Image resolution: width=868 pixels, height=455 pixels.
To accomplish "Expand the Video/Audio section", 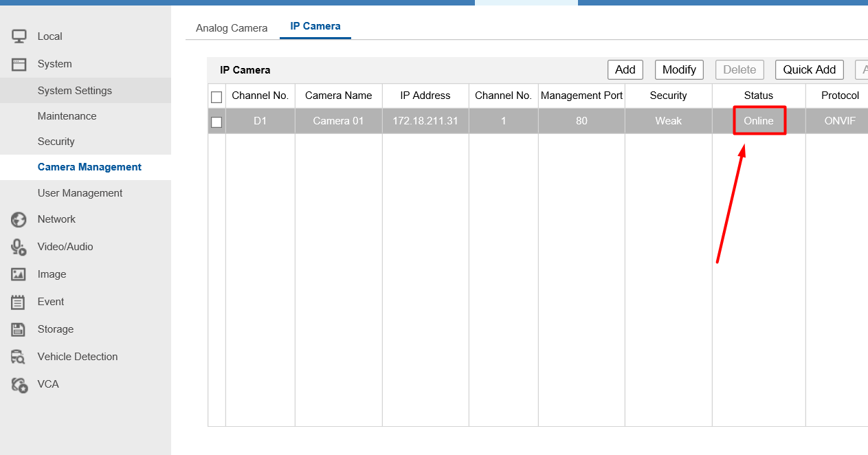I will pyautogui.click(x=65, y=247).
